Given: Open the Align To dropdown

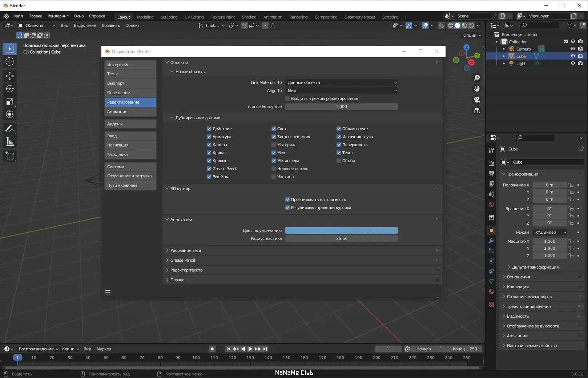Looking at the screenshot, I should click(341, 91).
